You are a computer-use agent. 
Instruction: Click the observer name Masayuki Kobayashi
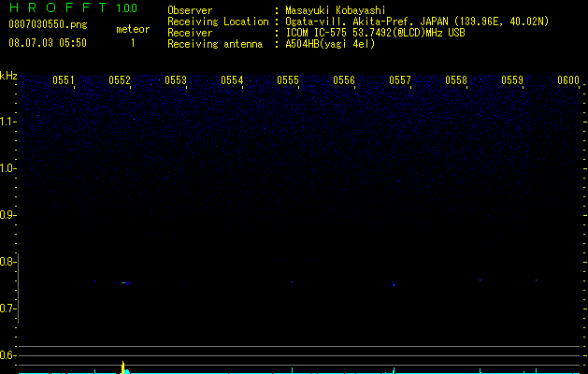click(x=336, y=10)
